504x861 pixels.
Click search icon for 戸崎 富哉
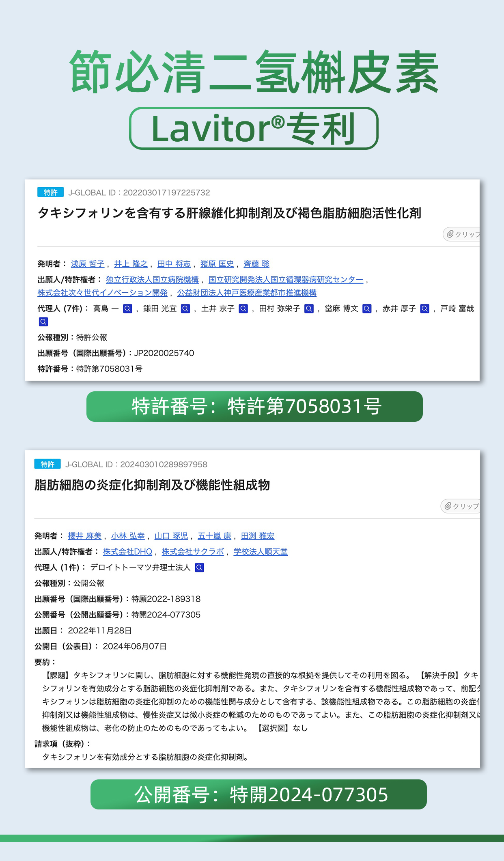pos(43,322)
